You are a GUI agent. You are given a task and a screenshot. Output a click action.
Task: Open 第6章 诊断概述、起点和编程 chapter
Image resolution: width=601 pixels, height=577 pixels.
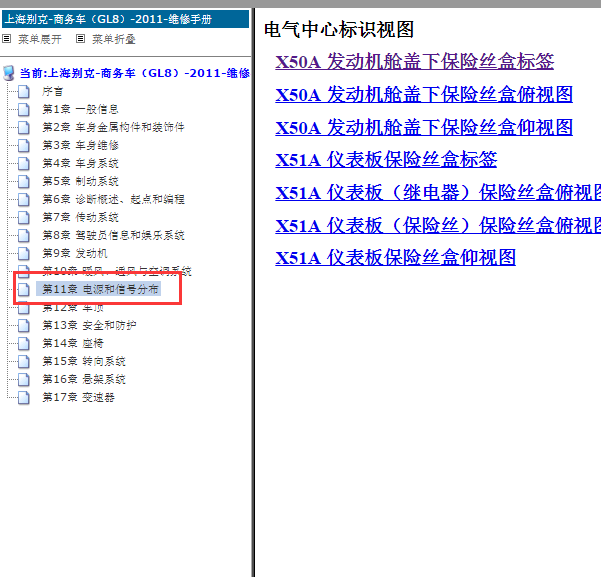click(x=113, y=199)
